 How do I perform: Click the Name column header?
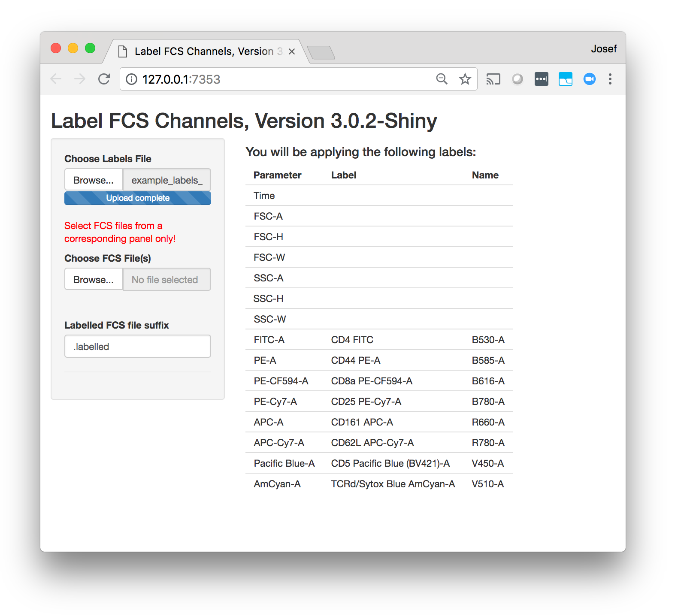click(x=485, y=175)
